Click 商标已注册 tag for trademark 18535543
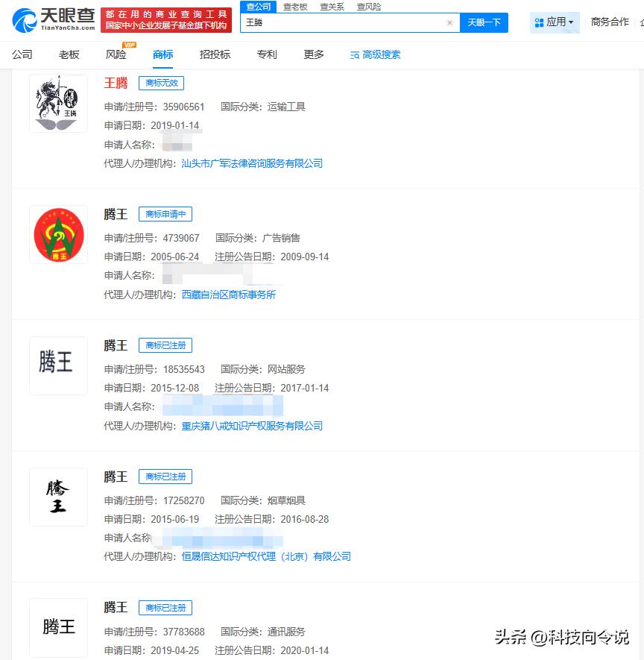This screenshot has height=660, width=644. [165, 345]
